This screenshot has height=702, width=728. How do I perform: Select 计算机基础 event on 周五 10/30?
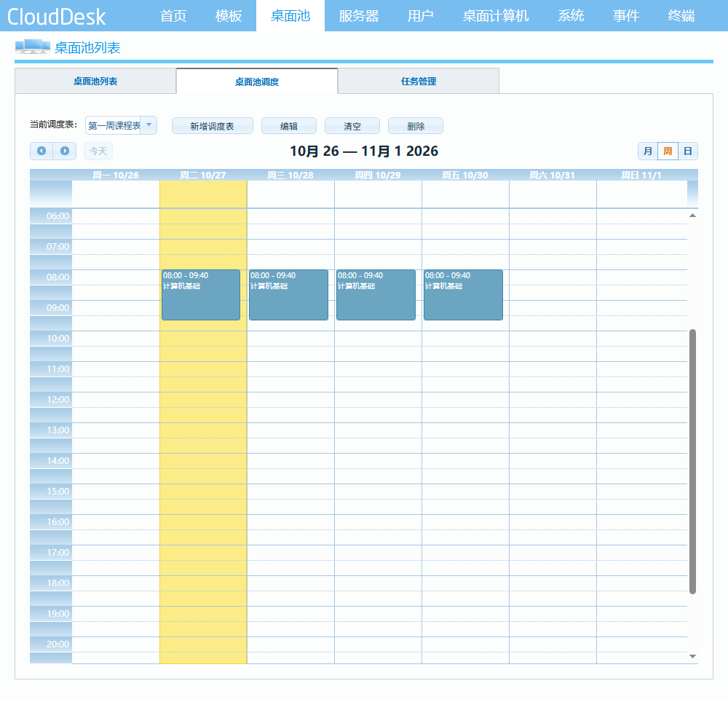[463, 295]
